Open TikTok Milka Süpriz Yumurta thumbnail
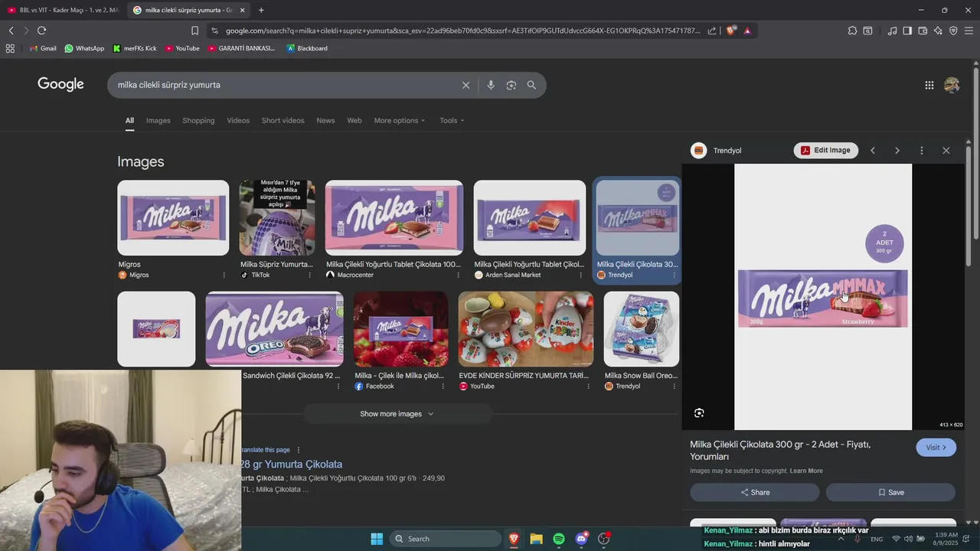The image size is (980, 551). click(277, 218)
